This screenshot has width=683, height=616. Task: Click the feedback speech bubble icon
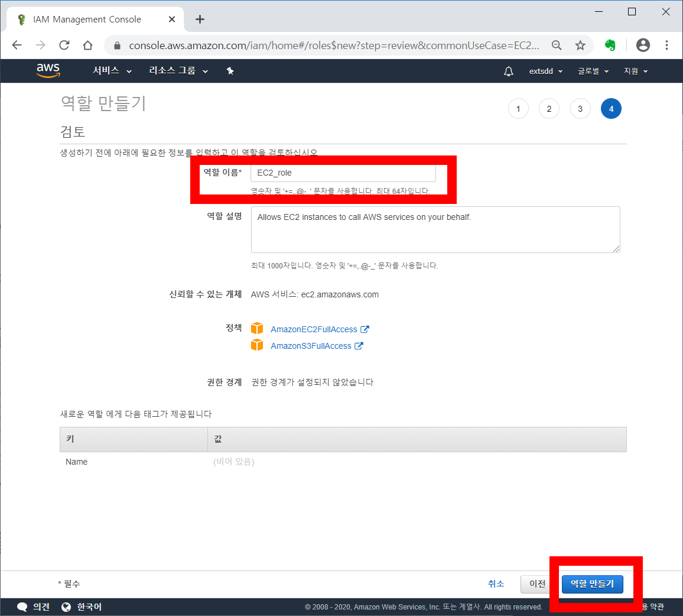22,607
